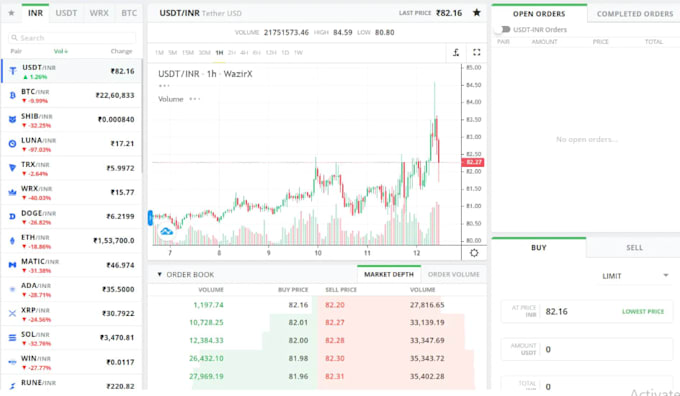Image resolution: width=680 pixels, height=396 pixels.
Task: Set chart interval to 30M
Action: (x=204, y=52)
